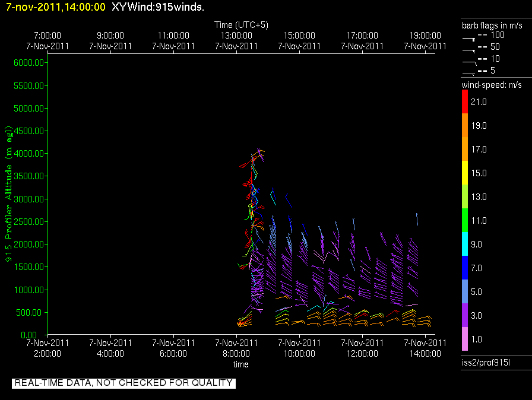
Task: Click the 10:00:00 bottom axis tick label
Action: coord(299,354)
